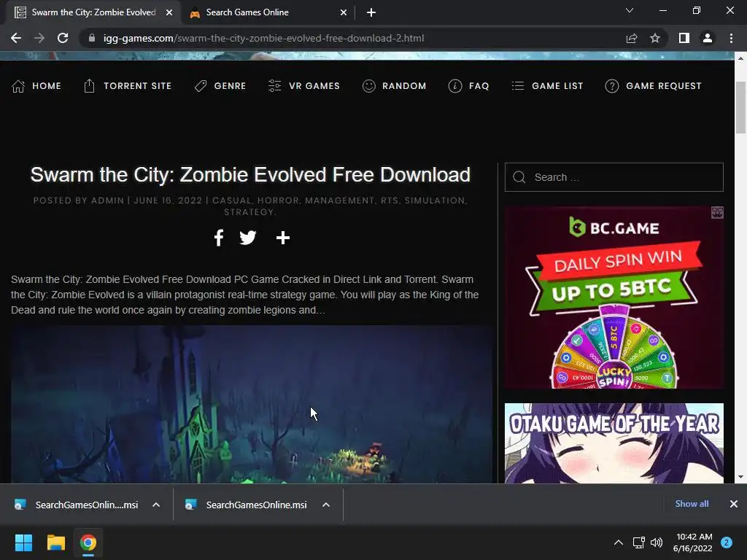Share the post on Facebook
Image resolution: width=747 pixels, height=560 pixels.
pyautogui.click(x=219, y=238)
